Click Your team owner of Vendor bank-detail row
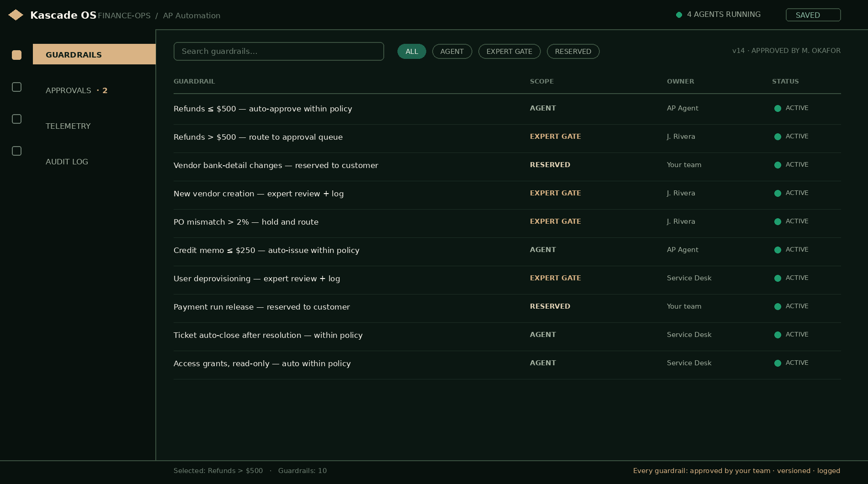The height and width of the screenshot is (484, 868). click(x=684, y=165)
